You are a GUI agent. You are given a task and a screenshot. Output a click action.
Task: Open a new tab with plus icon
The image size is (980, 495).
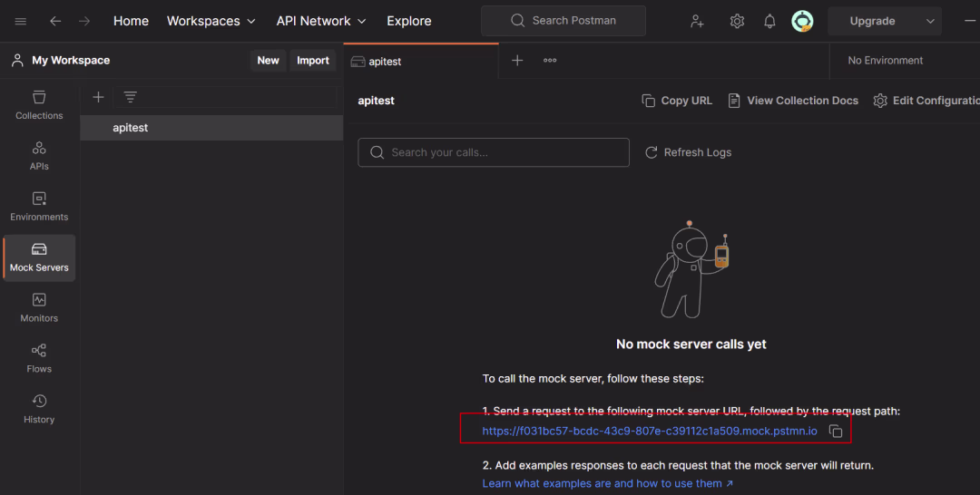[517, 61]
